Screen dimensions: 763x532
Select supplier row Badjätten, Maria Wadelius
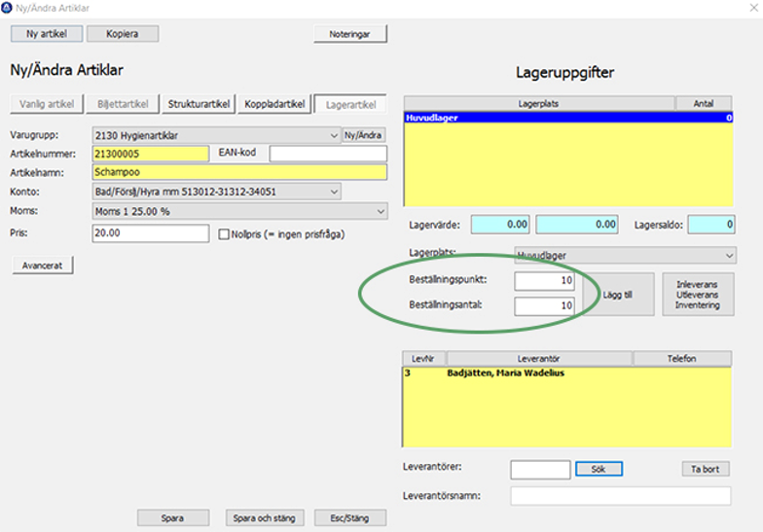tap(567, 373)
